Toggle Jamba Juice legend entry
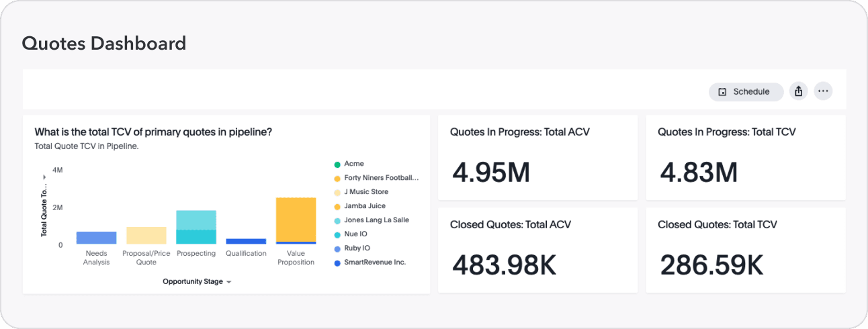The height and width of the screenshot is (329, 868). (x=364, y=206)
